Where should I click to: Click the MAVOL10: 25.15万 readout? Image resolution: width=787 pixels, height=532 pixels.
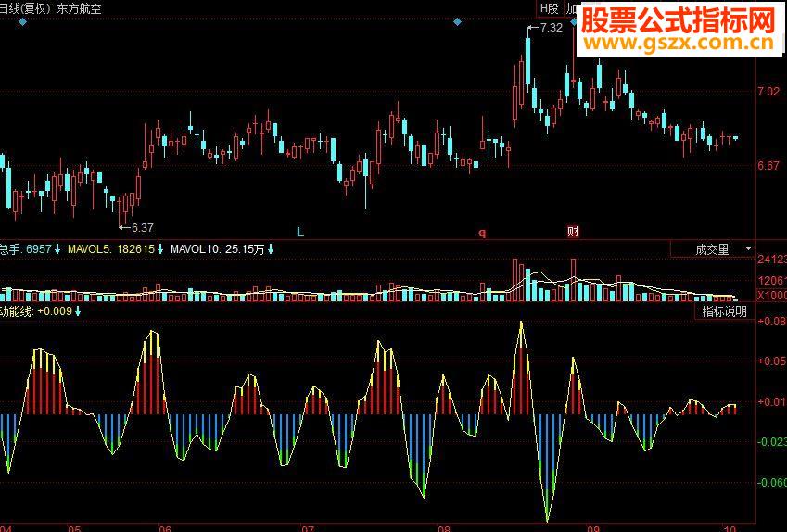click(x=217, y=249)
